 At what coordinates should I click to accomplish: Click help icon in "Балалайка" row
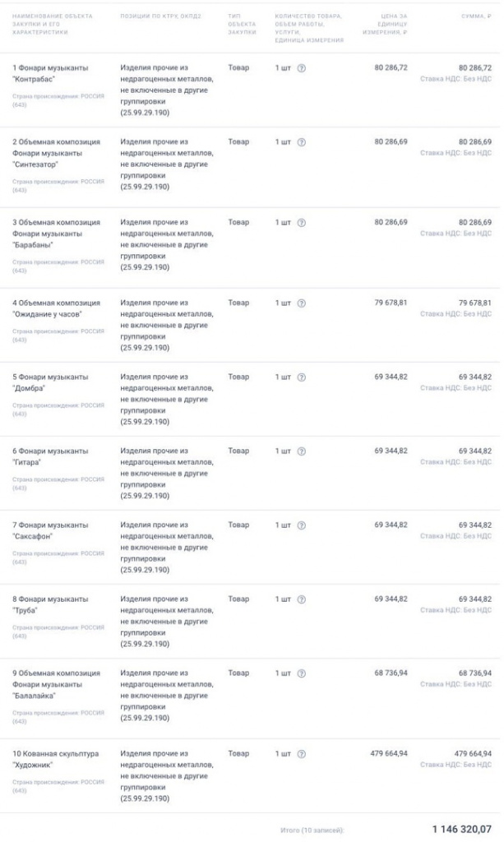301,673
